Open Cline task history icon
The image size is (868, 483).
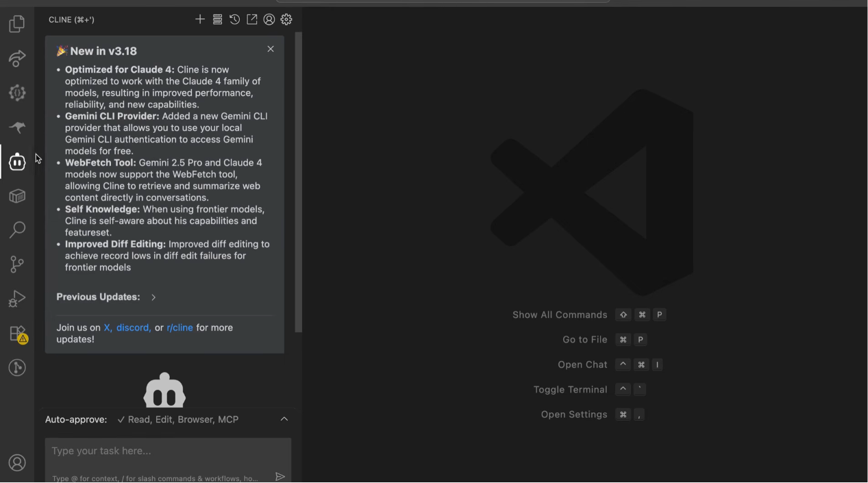point(234,19)
